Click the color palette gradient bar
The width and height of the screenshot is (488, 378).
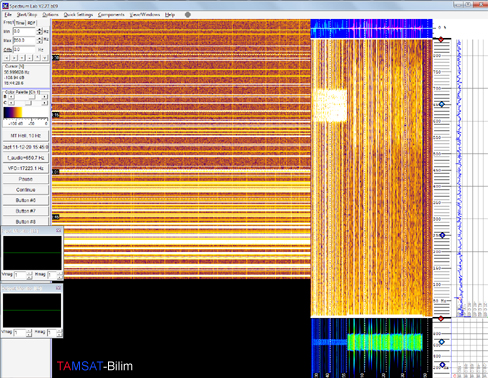pyautogui.click(x=13, y=113)
